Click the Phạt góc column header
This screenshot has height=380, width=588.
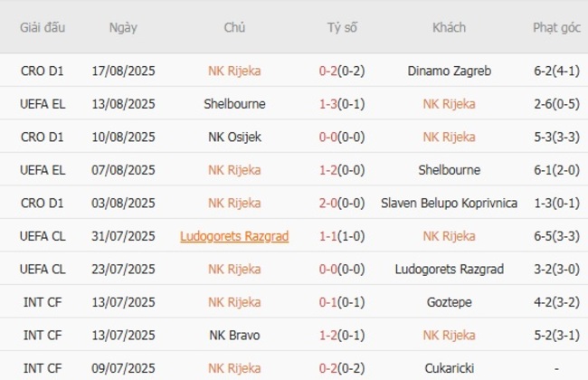[556, 27]
